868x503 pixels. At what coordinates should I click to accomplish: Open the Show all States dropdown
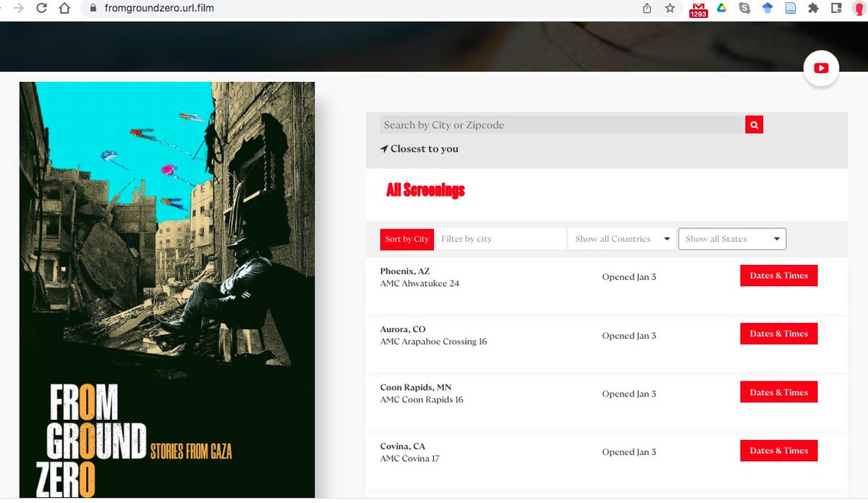[732, 239]
